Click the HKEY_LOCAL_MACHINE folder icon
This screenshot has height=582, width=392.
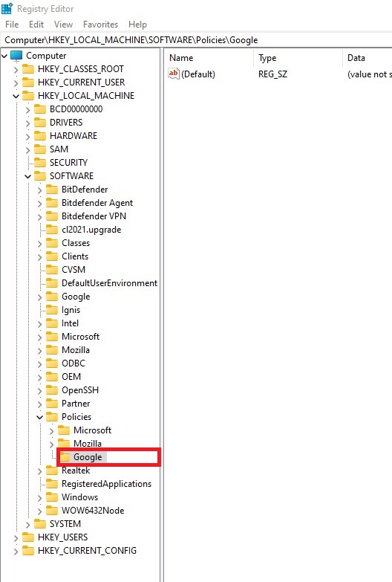[28, 96]
